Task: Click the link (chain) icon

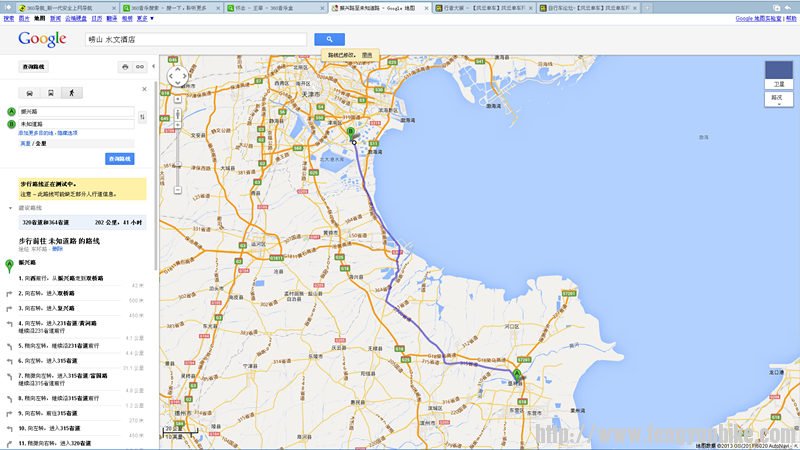Action: [x=140, y=67]
